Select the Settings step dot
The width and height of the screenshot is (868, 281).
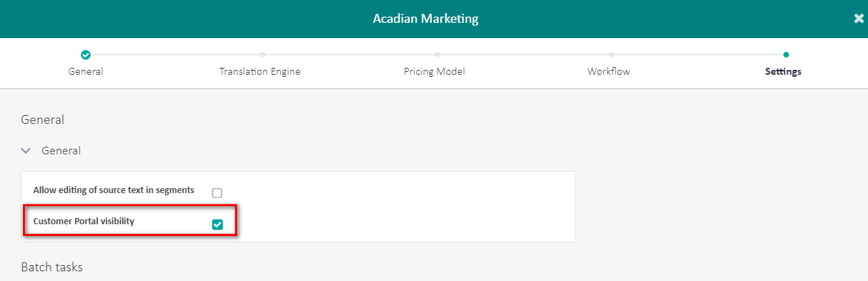(x=785, y=55)
